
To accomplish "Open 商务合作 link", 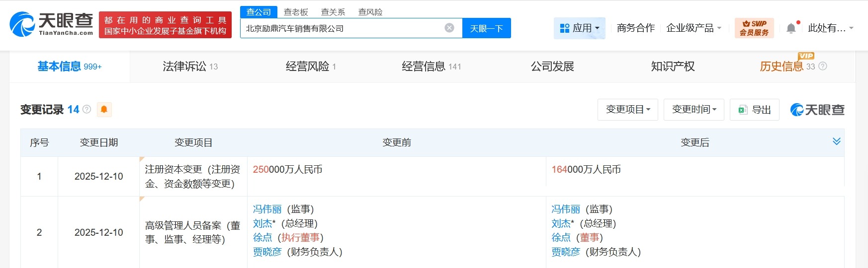I will click(636, 28).
